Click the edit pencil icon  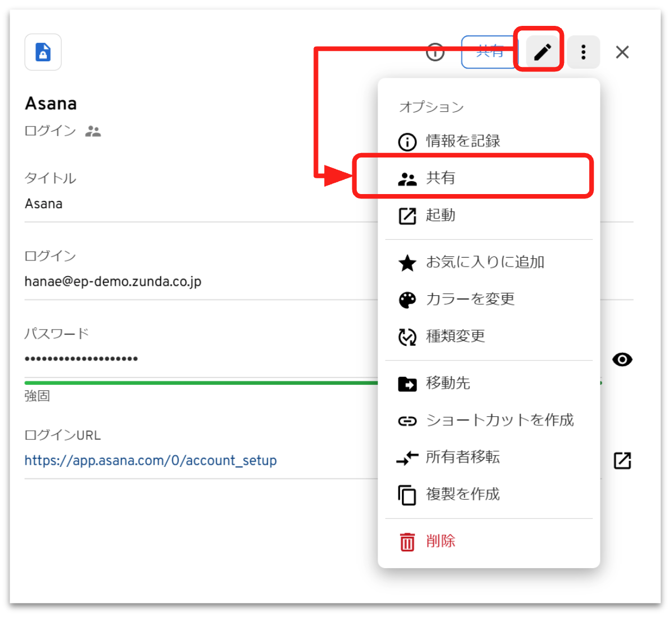point(542,52)
